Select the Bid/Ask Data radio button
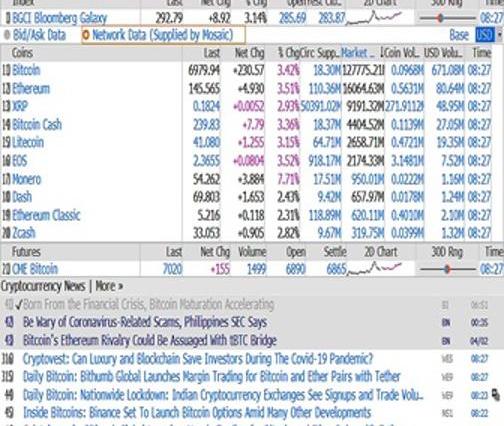Image resolution: width=504 pixels, height=426 pixels. [6, 35]
